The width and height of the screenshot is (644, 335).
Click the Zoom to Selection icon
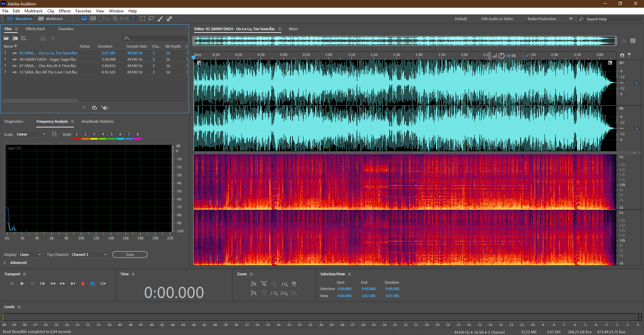point(284,293)
